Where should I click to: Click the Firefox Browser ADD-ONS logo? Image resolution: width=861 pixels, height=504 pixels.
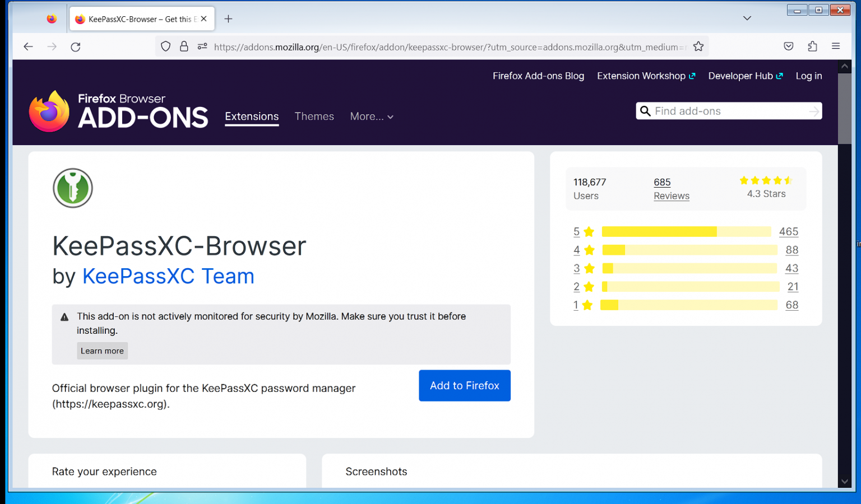(x=118, y=110)
